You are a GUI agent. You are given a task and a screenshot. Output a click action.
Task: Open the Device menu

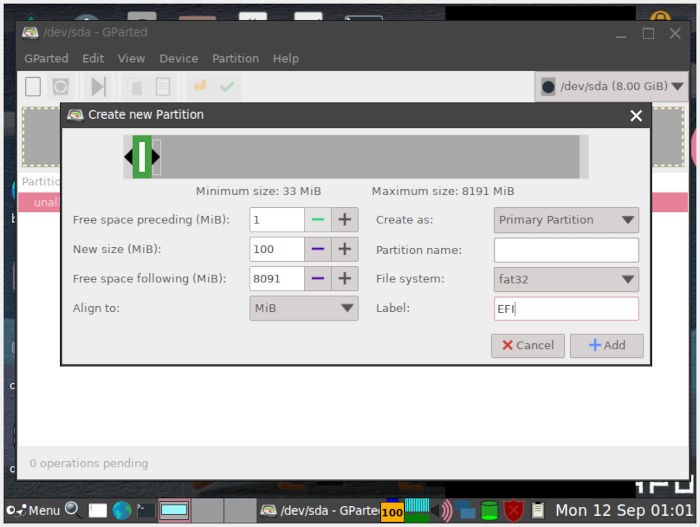179,59
